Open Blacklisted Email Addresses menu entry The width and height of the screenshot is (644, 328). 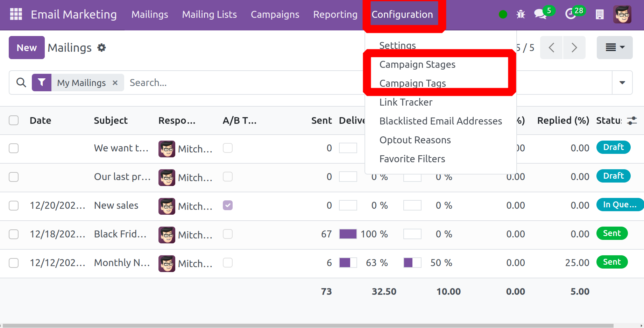[440, 121]
